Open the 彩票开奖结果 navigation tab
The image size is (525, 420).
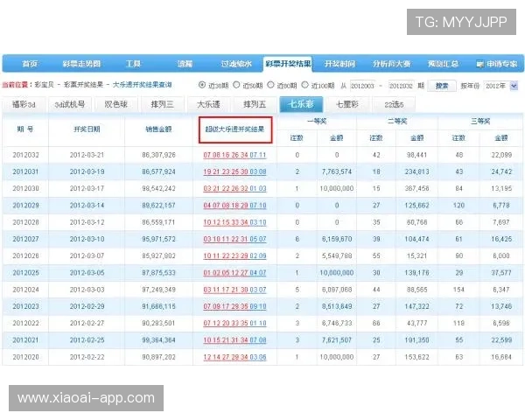(x=288, y=64)
